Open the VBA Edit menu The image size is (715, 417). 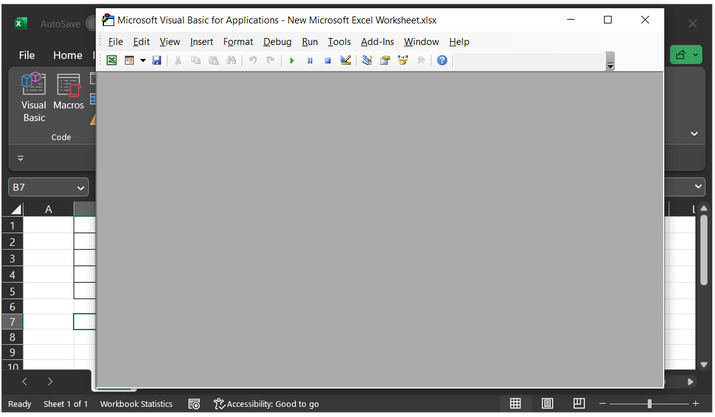pyautogui.click(x=141, y=42)
